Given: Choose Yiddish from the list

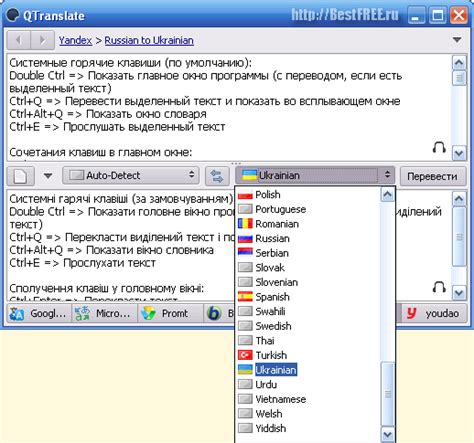Looking at the screenshot, I should tap(308, 428).
